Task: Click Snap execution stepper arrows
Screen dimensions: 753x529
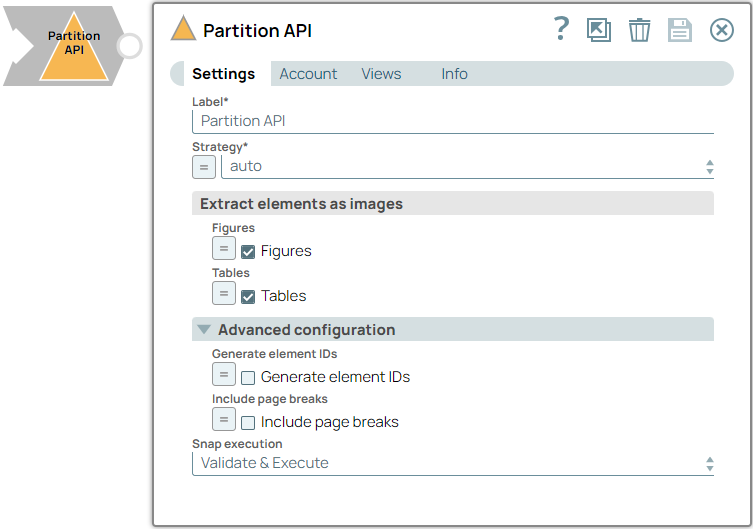Action: [x=709, y=464]
